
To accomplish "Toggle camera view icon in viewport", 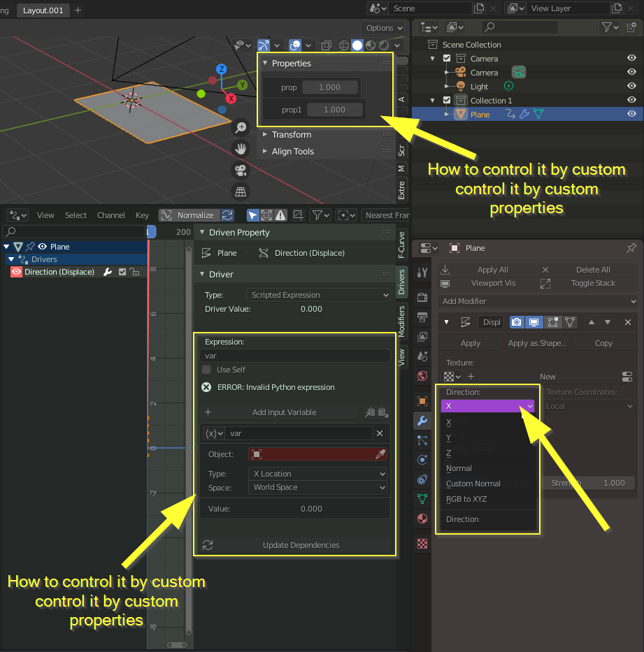I will 241,170.
